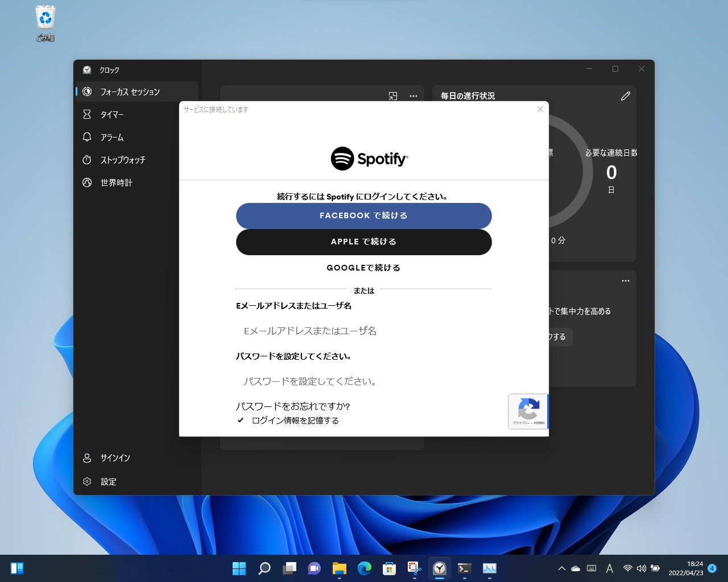Open the date and time display 18:24
Image resolution: width=728 pixels, height=582 pixels.
(x=686, y=568)
